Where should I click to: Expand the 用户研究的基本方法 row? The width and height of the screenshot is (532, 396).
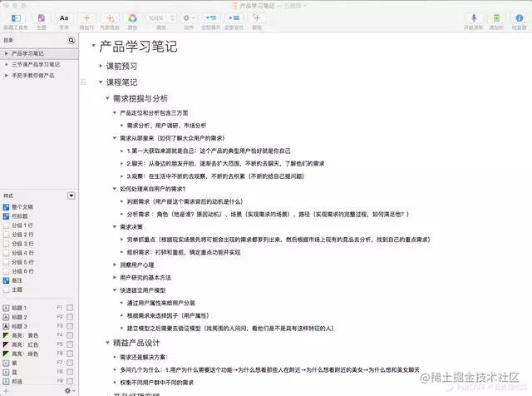click(x=115, y=278)
